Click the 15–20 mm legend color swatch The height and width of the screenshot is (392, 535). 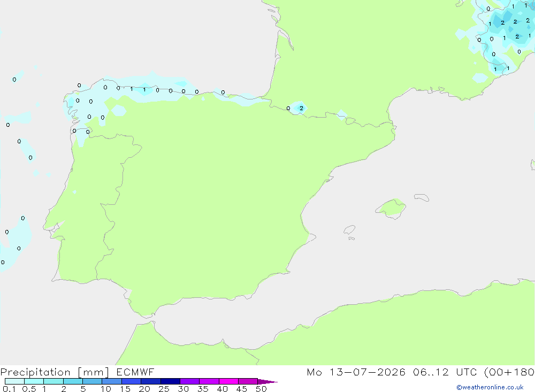(x=131, y=381)
